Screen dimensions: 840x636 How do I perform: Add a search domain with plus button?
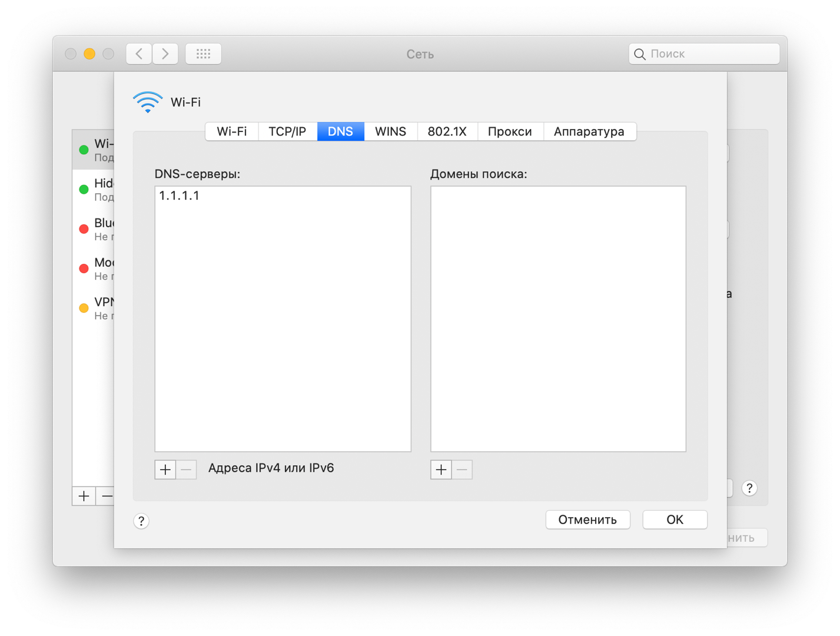pyautogui.click(x=441, y=469)
